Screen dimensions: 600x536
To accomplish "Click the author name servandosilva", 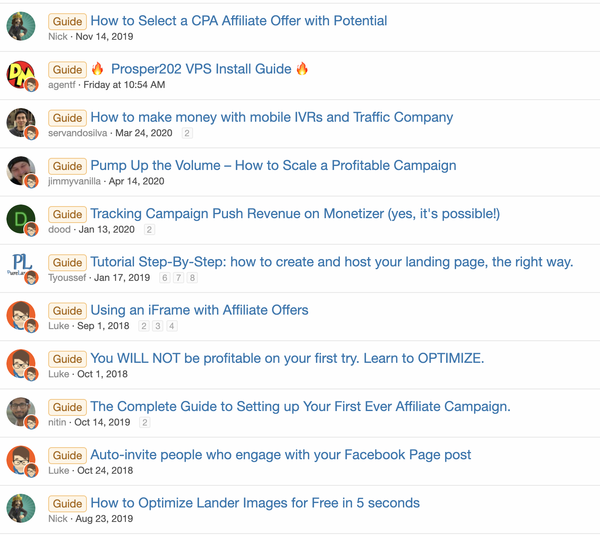I will pyautogui.click(x=78, y=133).
